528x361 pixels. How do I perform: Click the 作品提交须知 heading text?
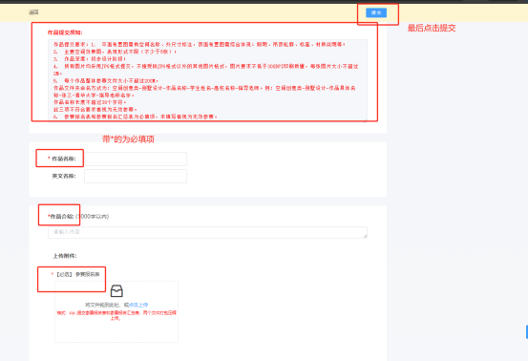pos(65,33)
